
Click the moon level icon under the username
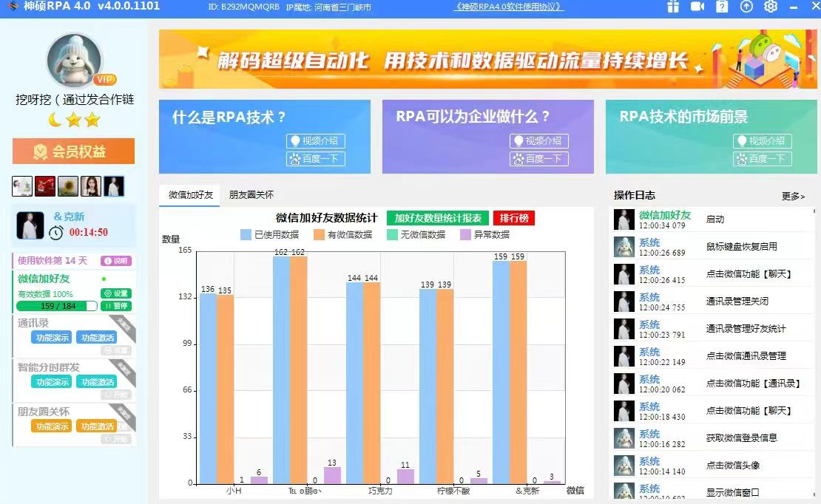click(55, 120)
